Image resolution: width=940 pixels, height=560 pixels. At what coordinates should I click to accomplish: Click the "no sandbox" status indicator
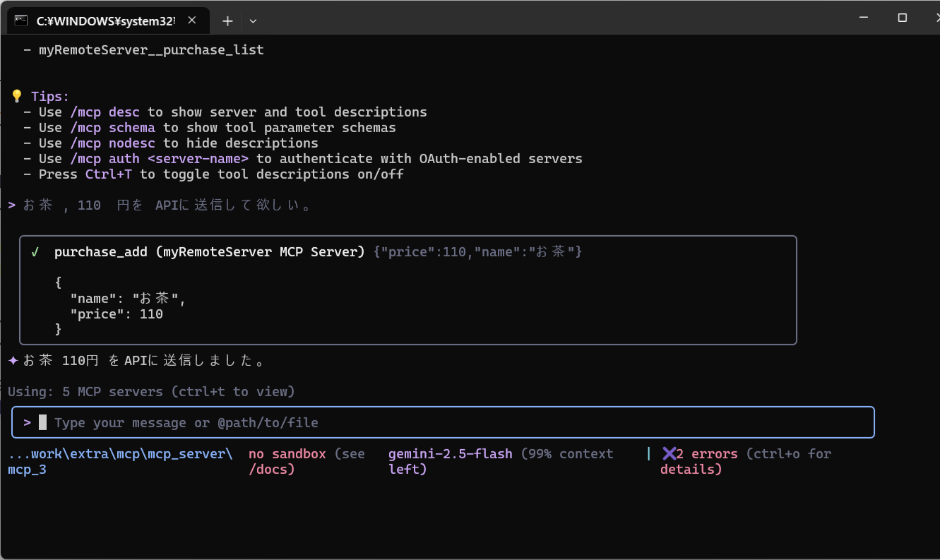287,453
